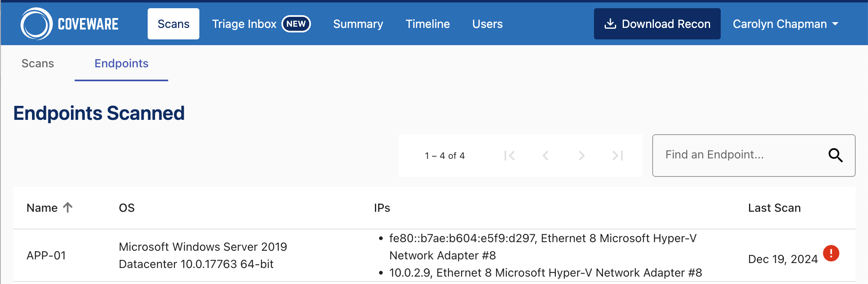Open the Scans main navigation tab
Viewport: 868px width, 284px height.
click(173, 24)
